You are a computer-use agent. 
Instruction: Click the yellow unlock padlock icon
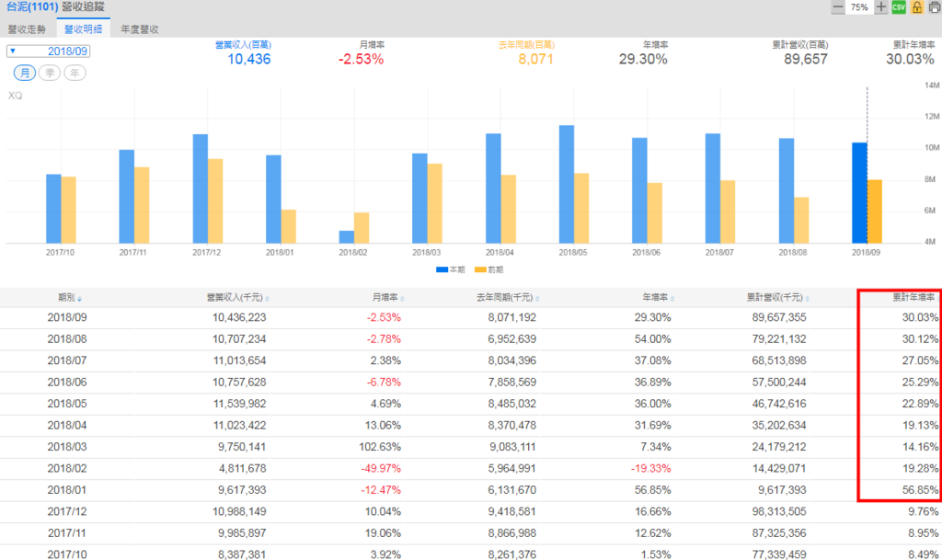[x=917, y=7]
